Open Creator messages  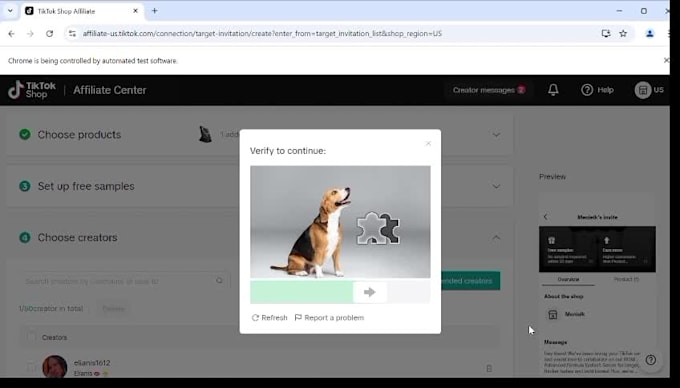point(489,90)
